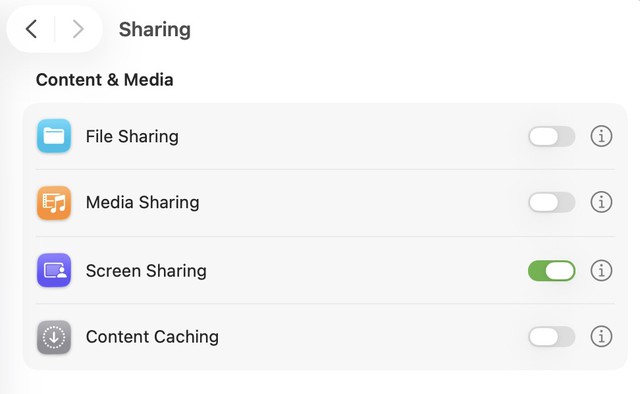
Task: Go forward using the right chevron
Action: point(78,29)
